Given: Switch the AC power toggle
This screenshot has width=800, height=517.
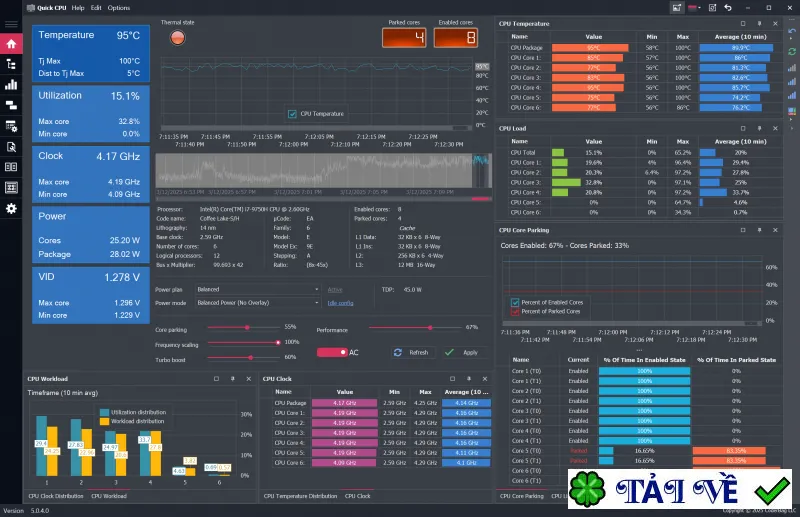Looking at the screenshot, I should tap(332, 352).
